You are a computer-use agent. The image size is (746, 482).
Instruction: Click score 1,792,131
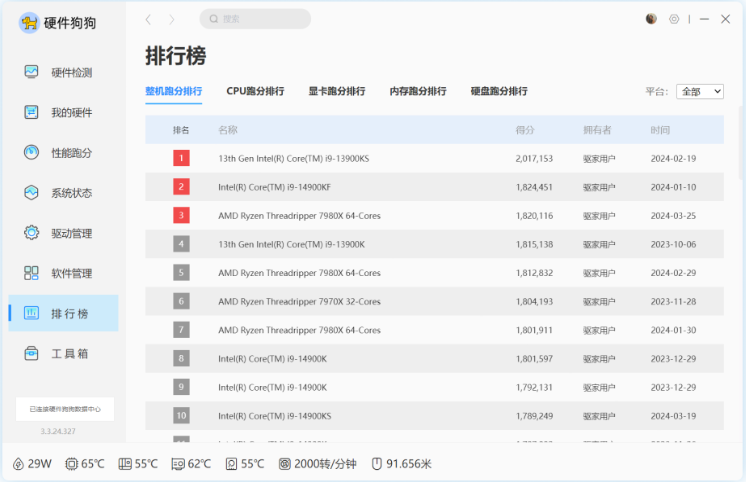[534, 387]
